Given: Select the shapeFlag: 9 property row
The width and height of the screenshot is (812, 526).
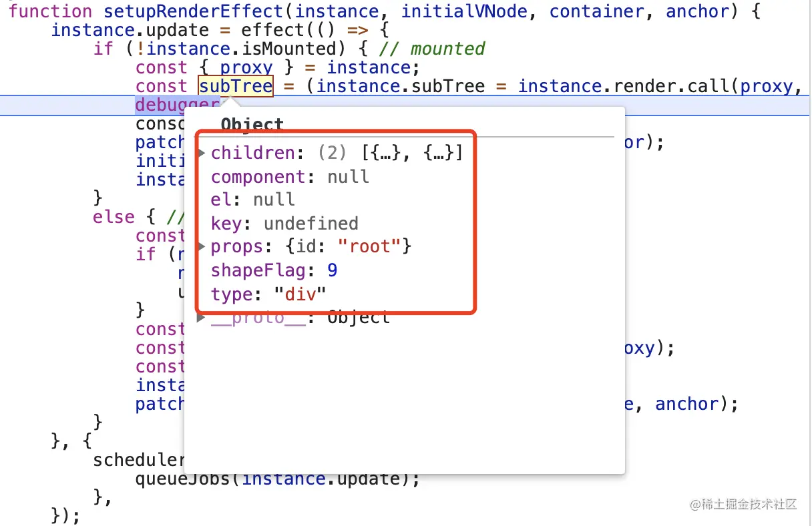Looking at the screenshot, I should (x=274, y=270).
